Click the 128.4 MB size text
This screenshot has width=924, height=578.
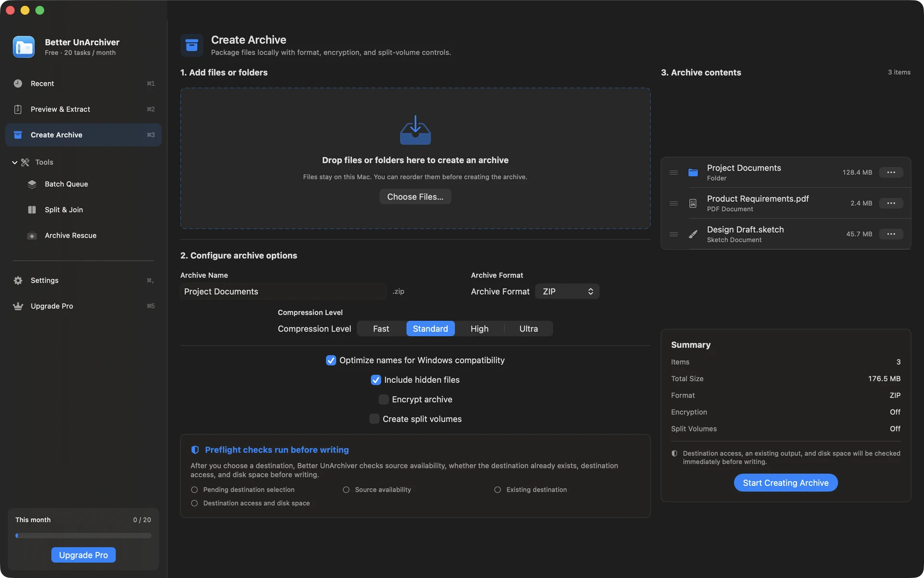click(x=857, y=172)
